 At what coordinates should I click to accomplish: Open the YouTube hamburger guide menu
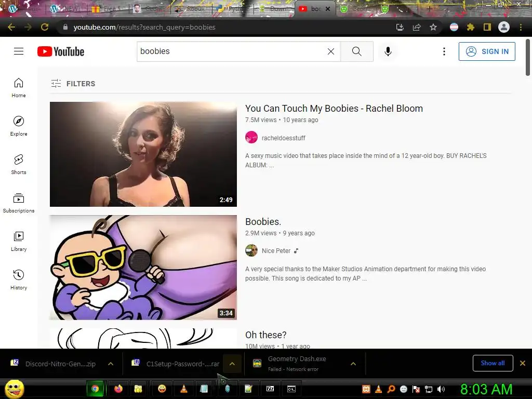19,51
